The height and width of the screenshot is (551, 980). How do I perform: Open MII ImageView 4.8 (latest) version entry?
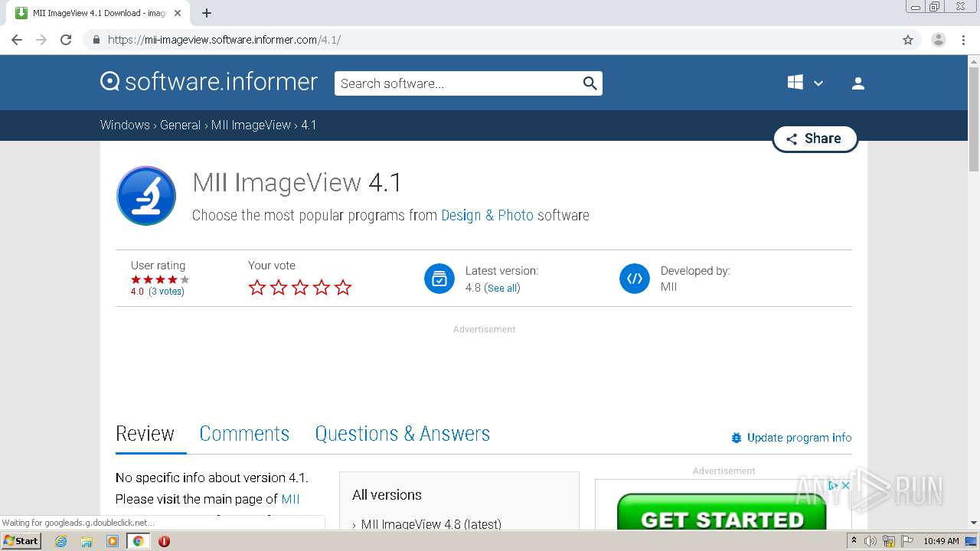(431, 524)
